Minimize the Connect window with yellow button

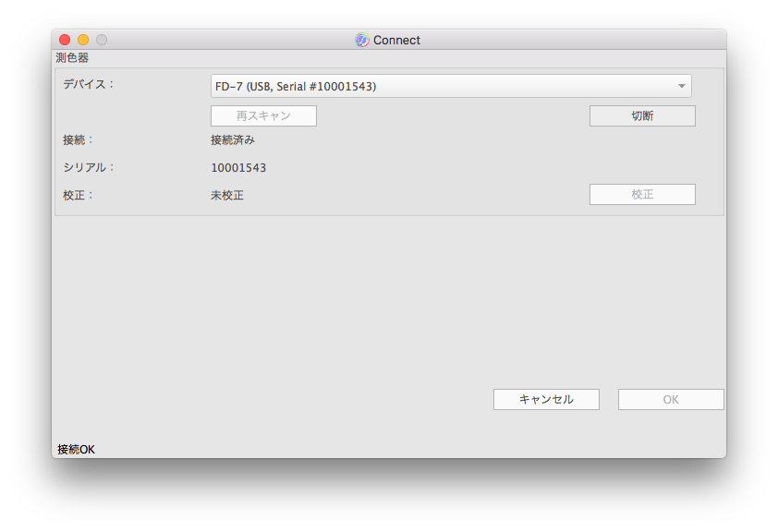click(x=83, y=40)
